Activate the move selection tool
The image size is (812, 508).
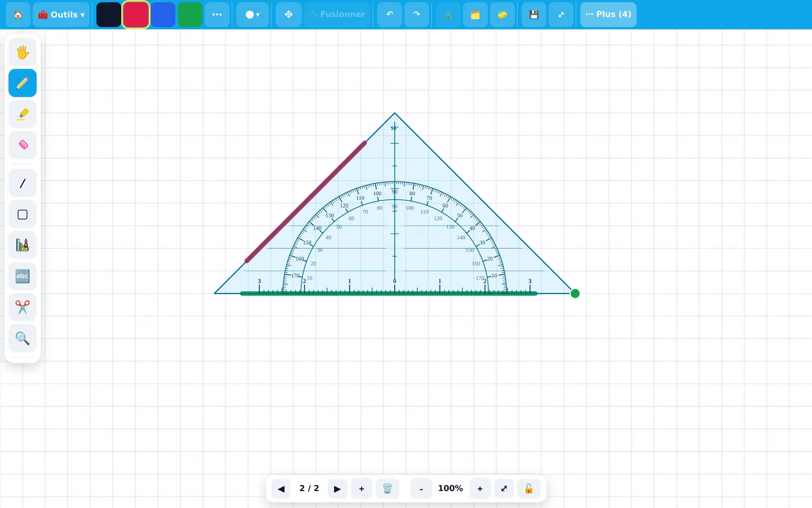point(289,15)
